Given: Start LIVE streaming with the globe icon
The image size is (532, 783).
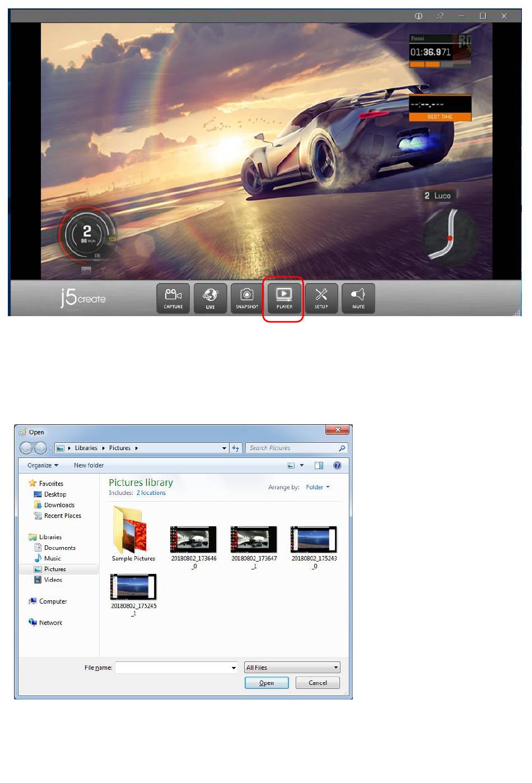Looking at the screenshot, I should tap(210, 298).
